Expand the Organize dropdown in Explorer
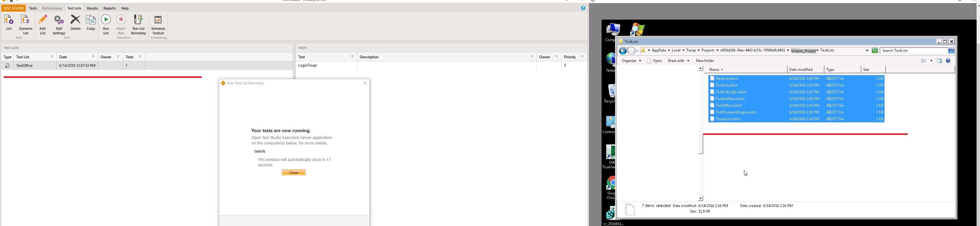 coord(631,61)
